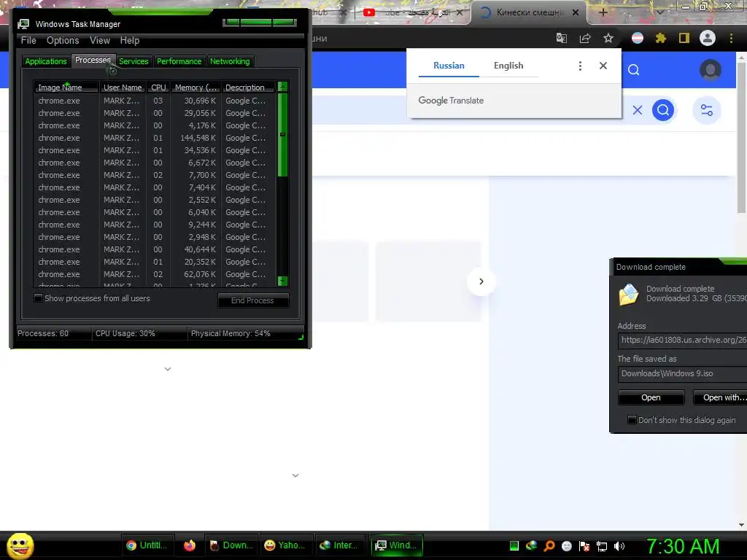Click the green CPU meter tray icon
The width and height of the screenshot is (747, 560).
[514, 546]
